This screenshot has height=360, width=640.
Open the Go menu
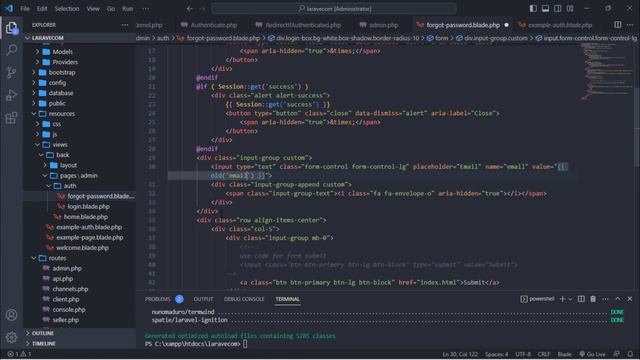tap(111, 9)
